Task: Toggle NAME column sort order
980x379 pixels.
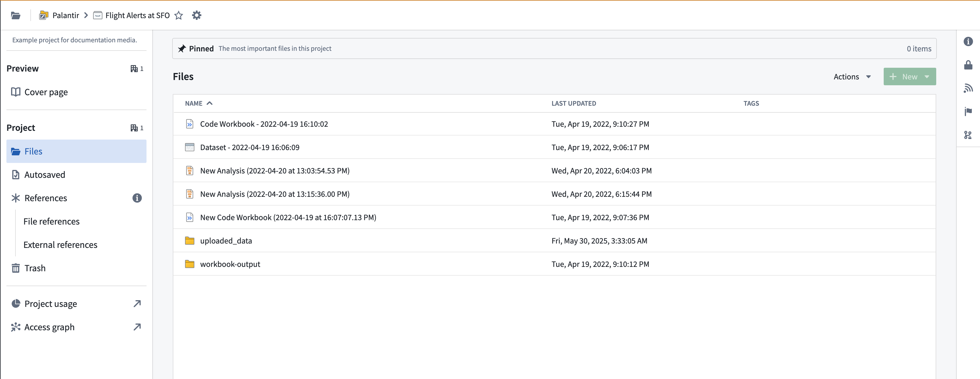Action: pyautogui.click(x=198, y=103)
